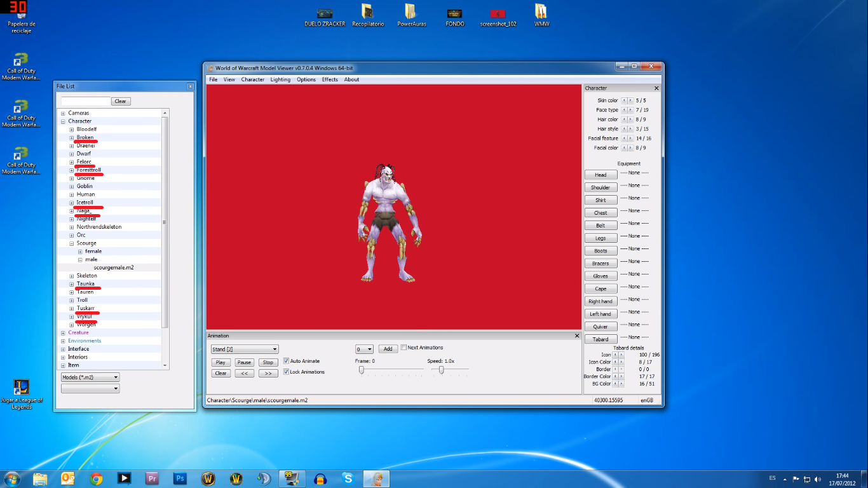Uncheck Lock Animations

click(286, 372)
